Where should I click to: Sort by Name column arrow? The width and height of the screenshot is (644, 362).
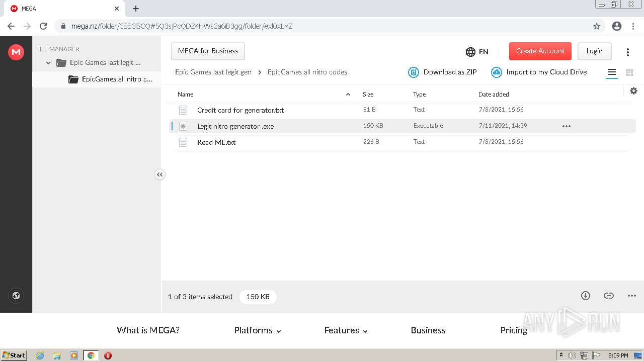[348, 95]
